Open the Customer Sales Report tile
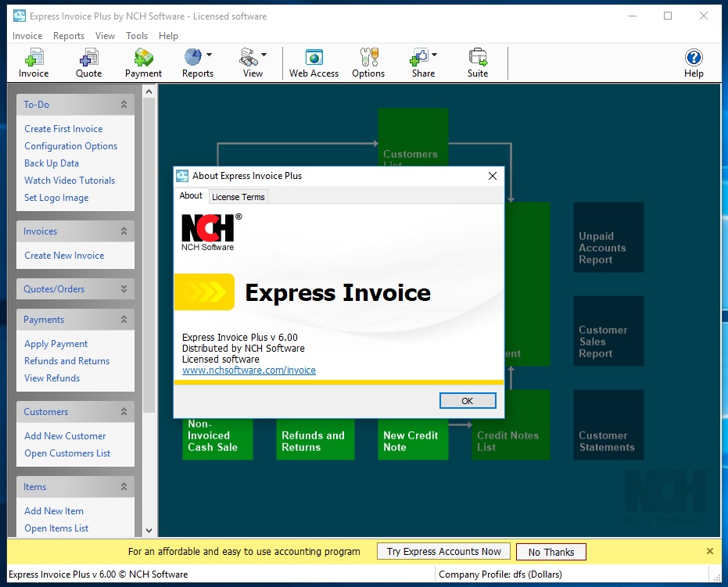Screen dimensions: 728x587 point(608,331)
